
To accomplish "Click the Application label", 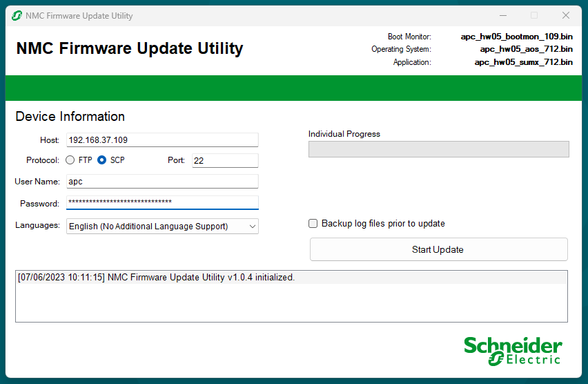I will pyautogui.click(x=412, y=62).
